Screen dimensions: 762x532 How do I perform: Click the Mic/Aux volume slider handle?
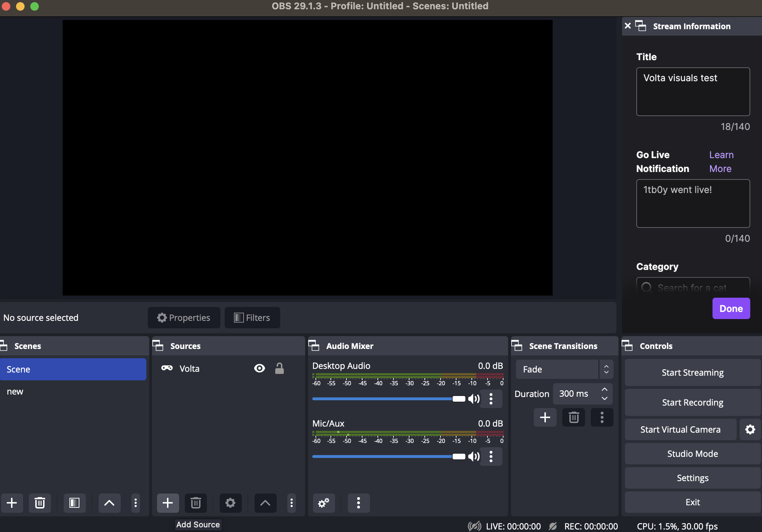point(459,457)
